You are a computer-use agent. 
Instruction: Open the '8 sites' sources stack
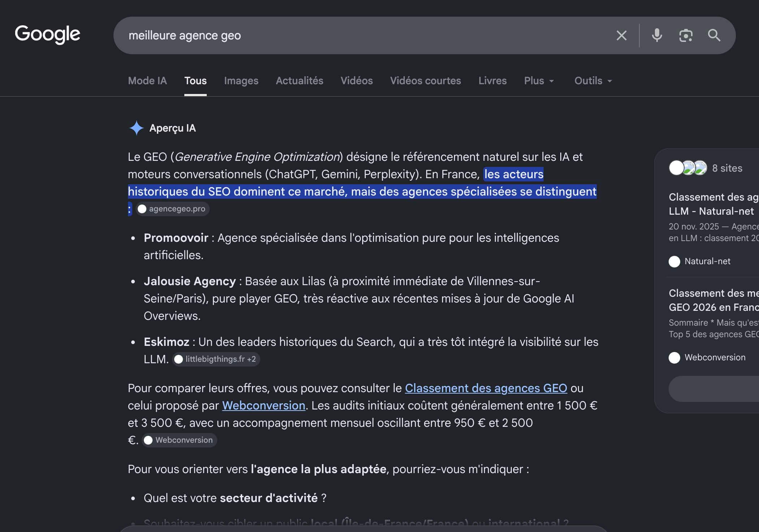pos(706,168)
